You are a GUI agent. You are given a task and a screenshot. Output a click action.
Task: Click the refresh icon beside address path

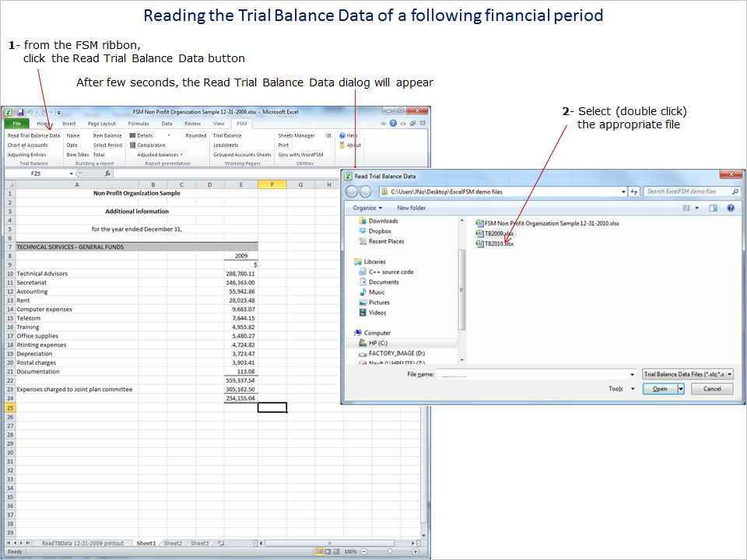coord(634,191)
